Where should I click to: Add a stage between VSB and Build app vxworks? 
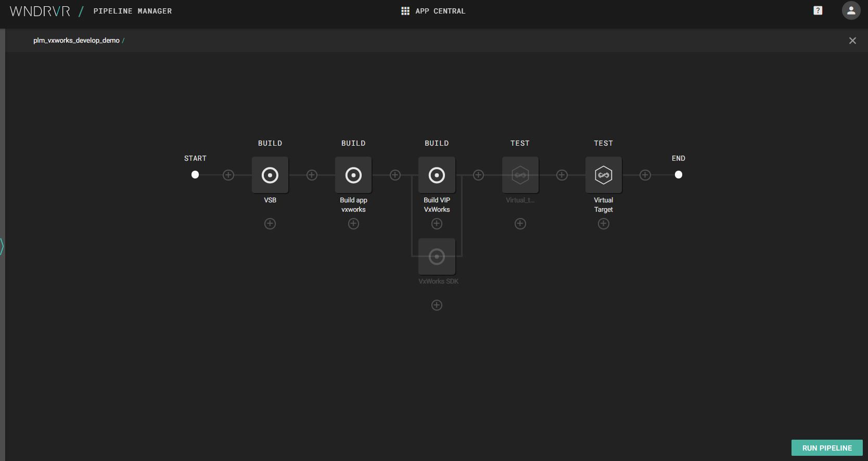click(312, 175)
